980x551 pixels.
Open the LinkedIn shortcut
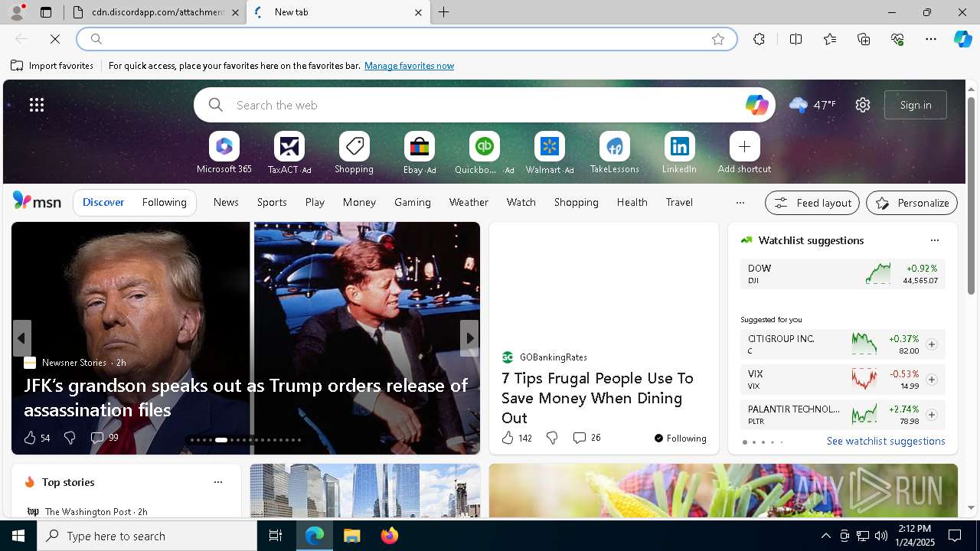pos(679,153)
